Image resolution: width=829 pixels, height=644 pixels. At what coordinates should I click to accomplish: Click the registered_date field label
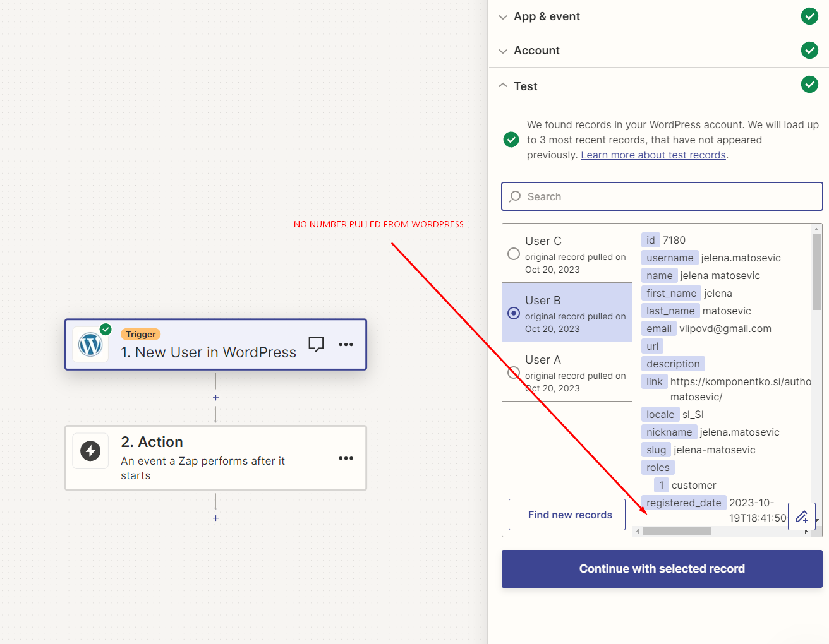tap(684, 503)
